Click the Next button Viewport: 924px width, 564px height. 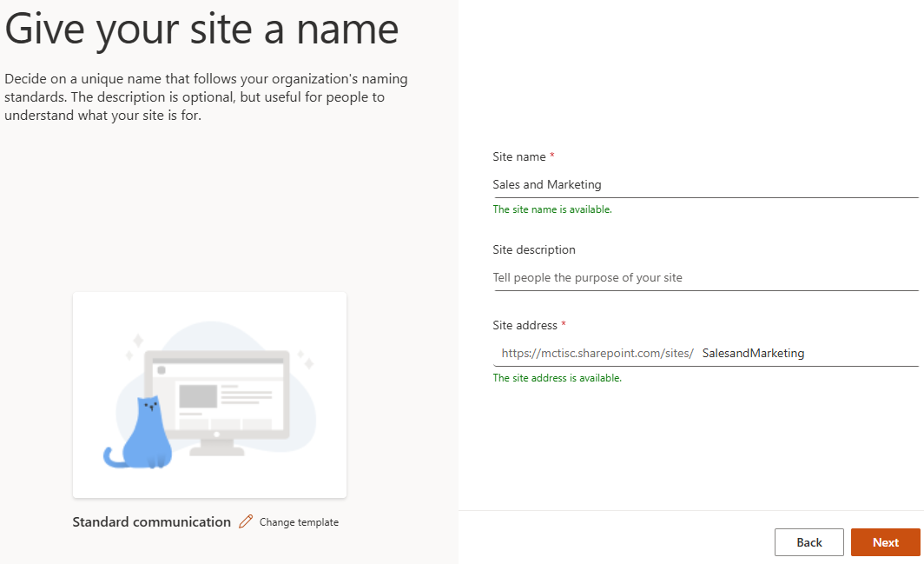tap(885, 542)
